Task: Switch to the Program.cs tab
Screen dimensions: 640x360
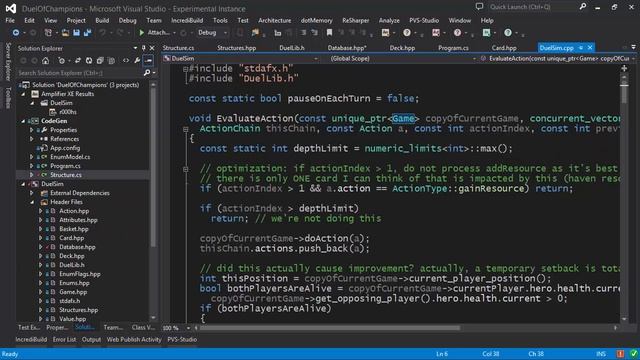Action: (453, 48)
